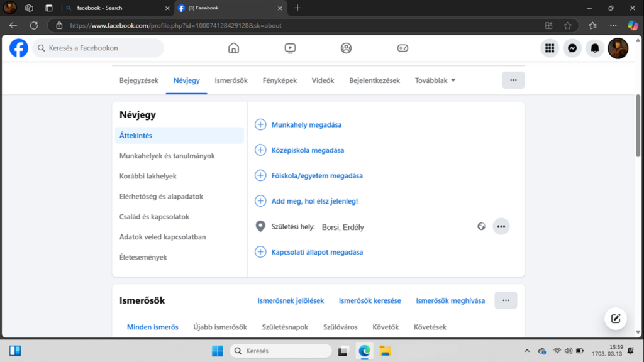The image size is (644, 362).
Task: Click plus icon for Középiskola megadása
Action: [x=260, y=150]
